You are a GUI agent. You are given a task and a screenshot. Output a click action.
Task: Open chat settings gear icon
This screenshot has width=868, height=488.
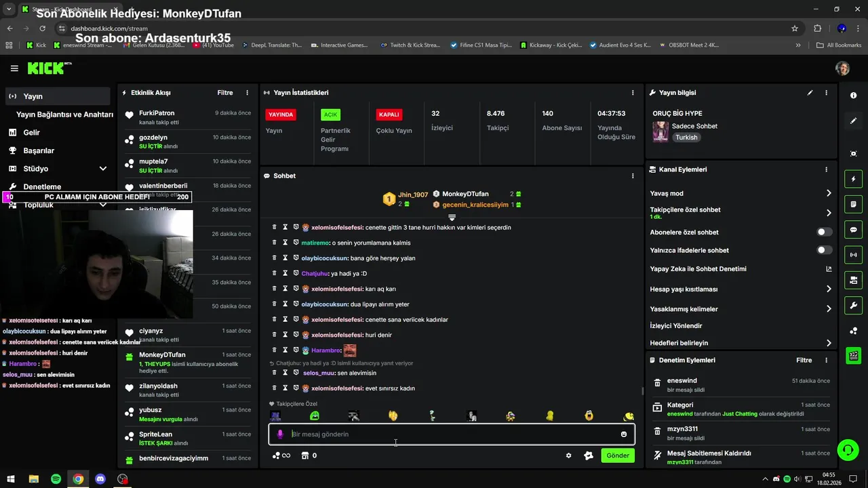pos(568,455)
